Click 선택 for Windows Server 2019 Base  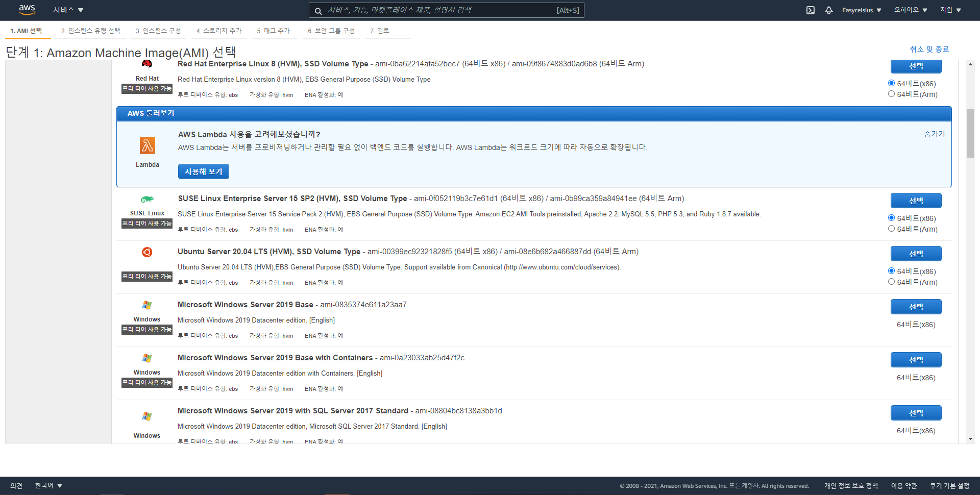point(916,307)
